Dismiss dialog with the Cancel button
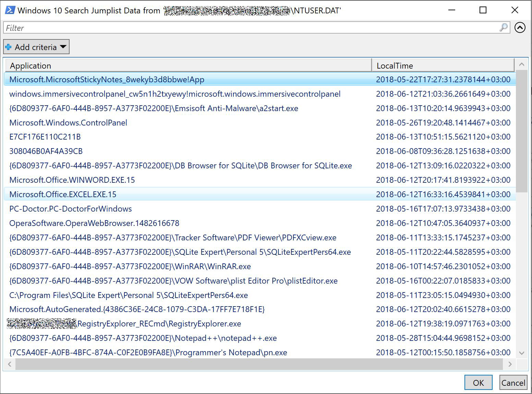 (x=513, y=383)
